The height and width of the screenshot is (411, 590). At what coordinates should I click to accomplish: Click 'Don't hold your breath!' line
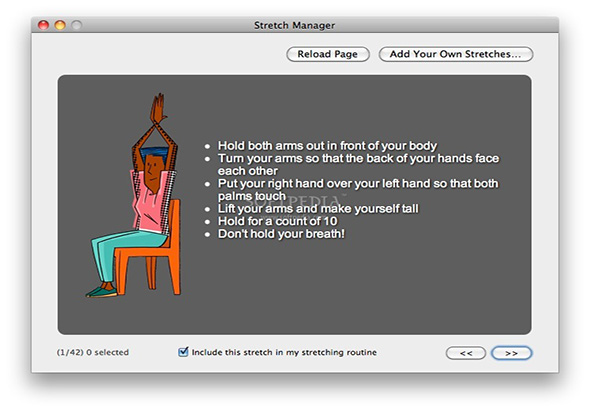coord(281,234)
